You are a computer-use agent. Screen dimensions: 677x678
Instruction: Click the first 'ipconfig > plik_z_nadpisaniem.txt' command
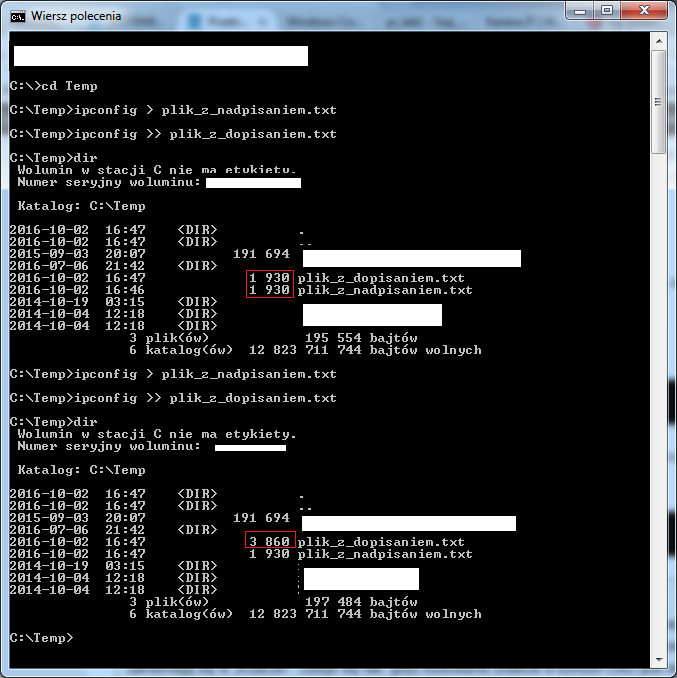[x=173, y=110]
